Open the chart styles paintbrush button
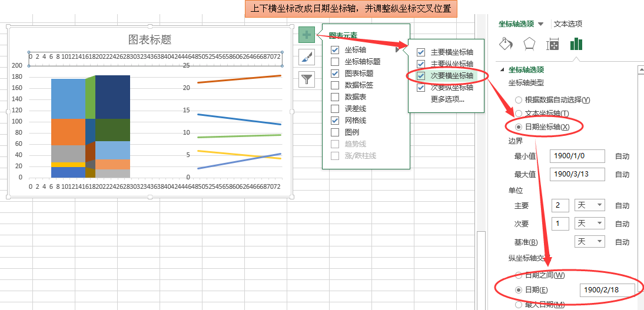The height and width of the screenshot is (310, 644). click(x=306, y=57)
